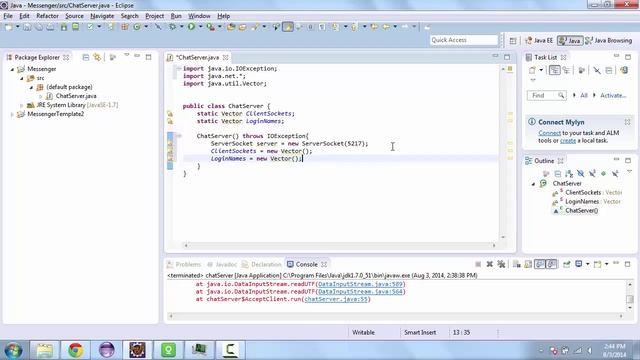Click Open Perspective icon beside Java EE
The width and height of the screenshot is (640, 360).
pos(513,40)
